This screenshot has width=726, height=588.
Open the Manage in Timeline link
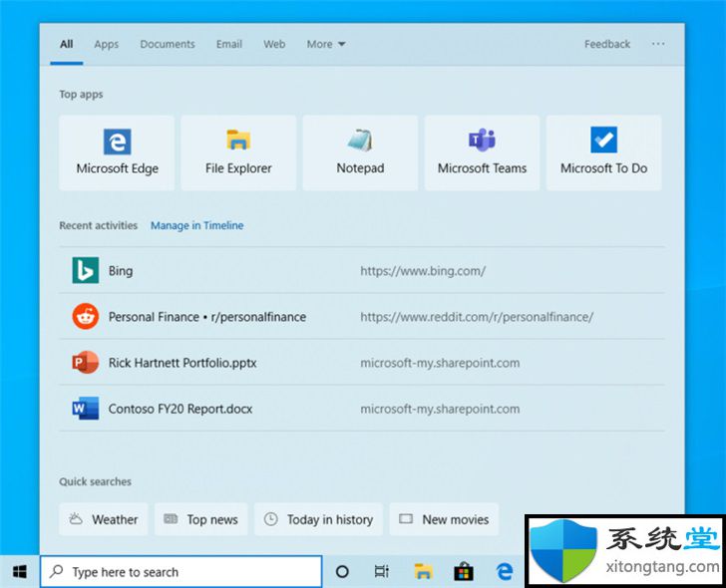(196, 225)
